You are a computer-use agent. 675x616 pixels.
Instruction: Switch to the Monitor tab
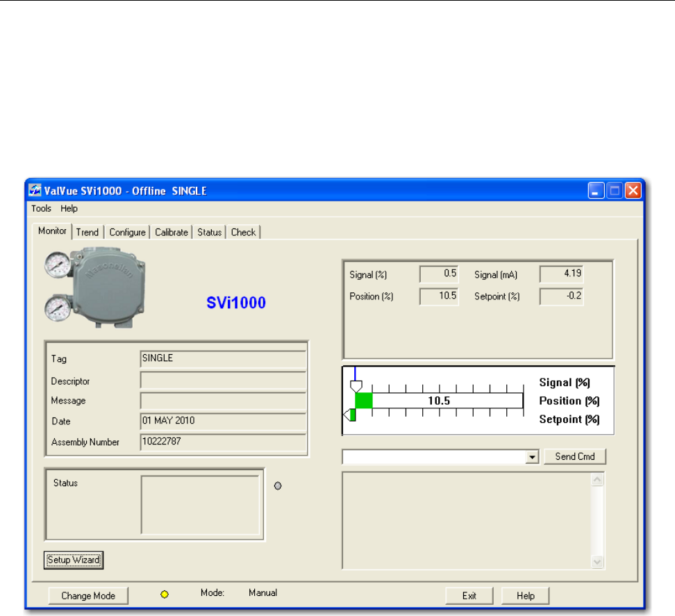(52, 231)
